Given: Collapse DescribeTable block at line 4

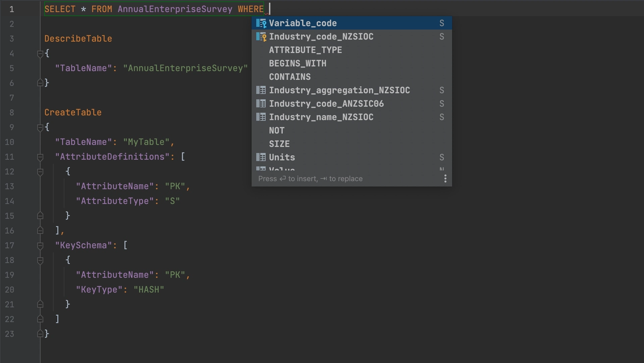Looking at the screenshot, I should 40,54.
